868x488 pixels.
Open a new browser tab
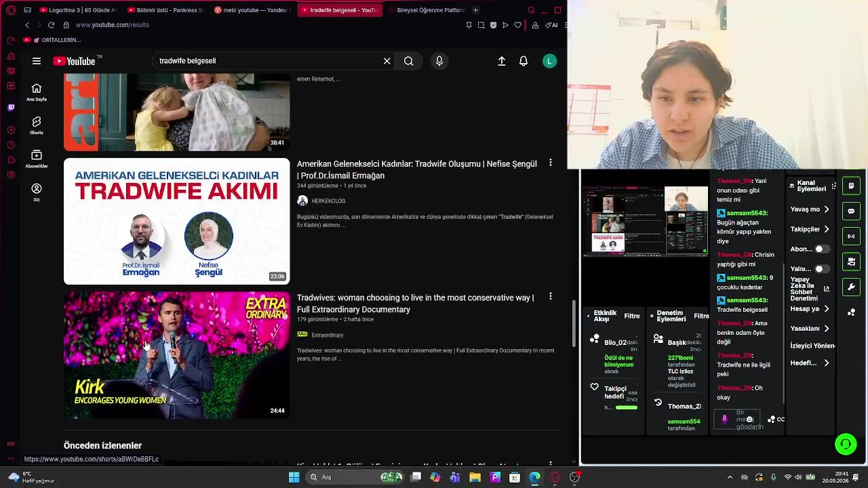[x=475, y=10]
